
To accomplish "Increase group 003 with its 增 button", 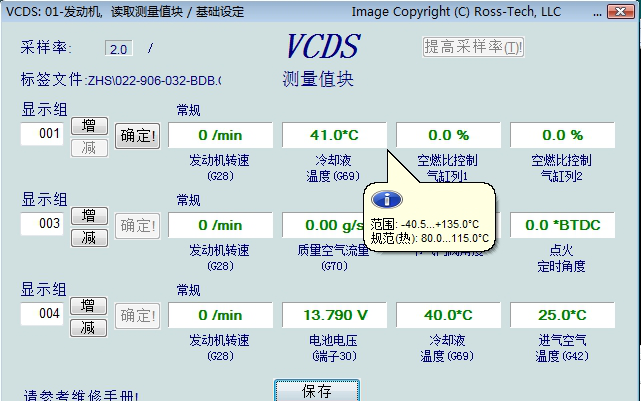I will tap(90, 215).
